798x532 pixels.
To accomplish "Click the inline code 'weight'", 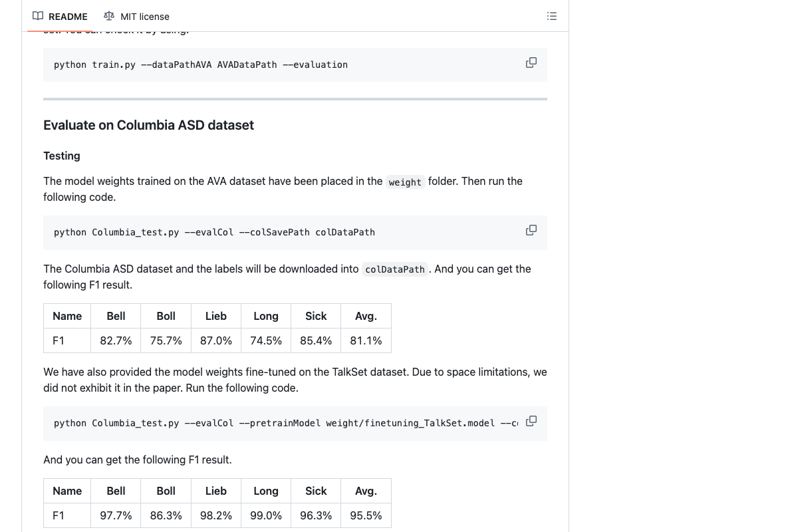I will coord(405,182).
